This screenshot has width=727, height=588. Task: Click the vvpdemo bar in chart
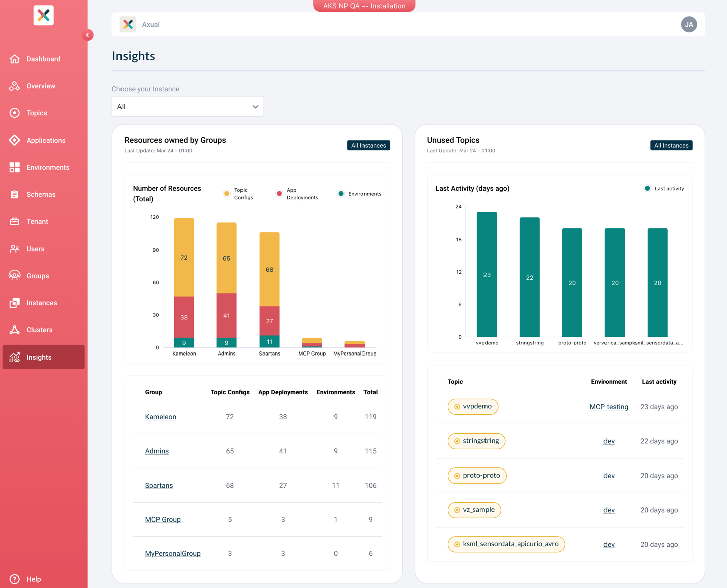click(487, 275)
